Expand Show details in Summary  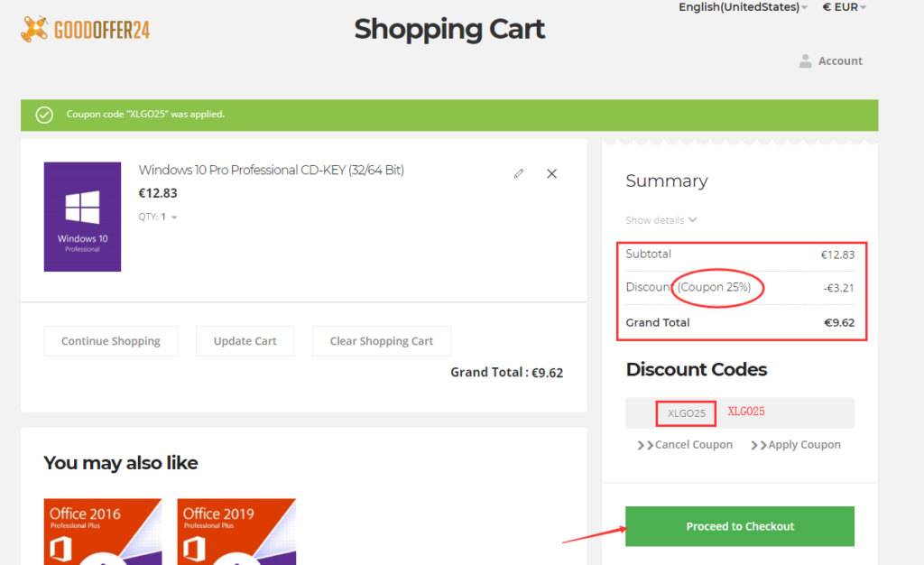click(661, 220)
